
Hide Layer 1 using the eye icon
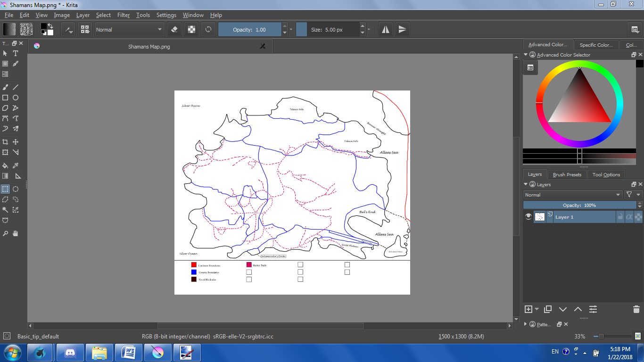528,217
